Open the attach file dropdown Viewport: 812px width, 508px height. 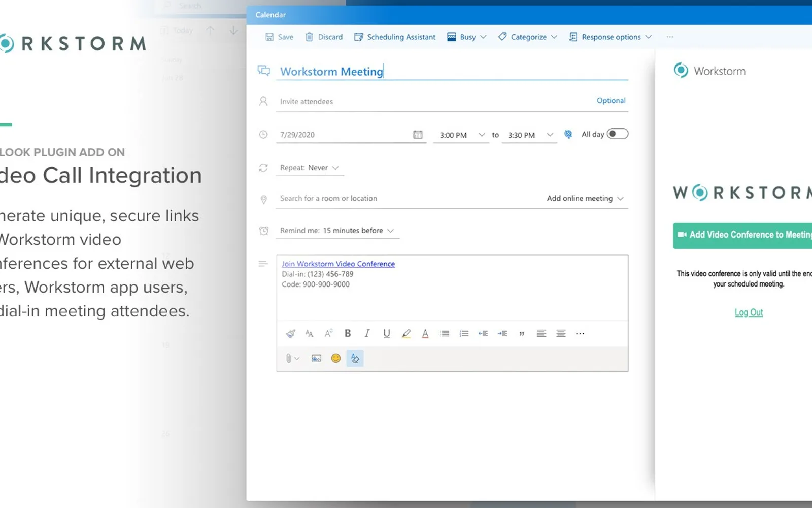pos(292,358)
